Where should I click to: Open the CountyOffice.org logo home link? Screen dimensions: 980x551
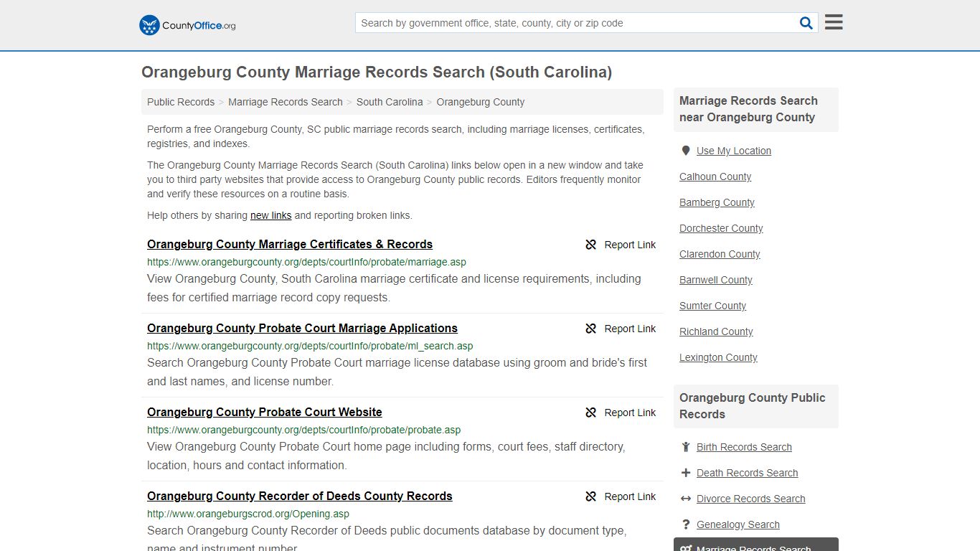coord(187,25)
